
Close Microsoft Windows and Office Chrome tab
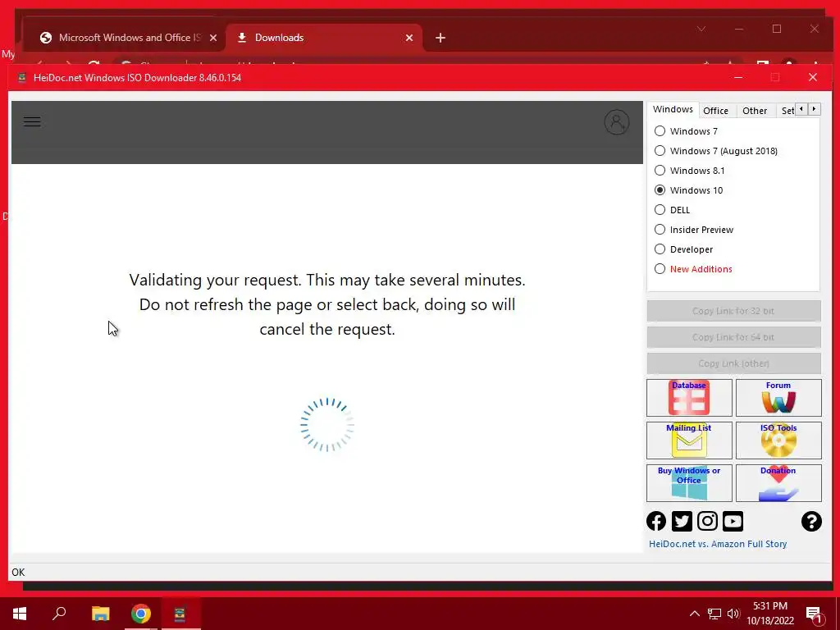[x=213, y=38]
